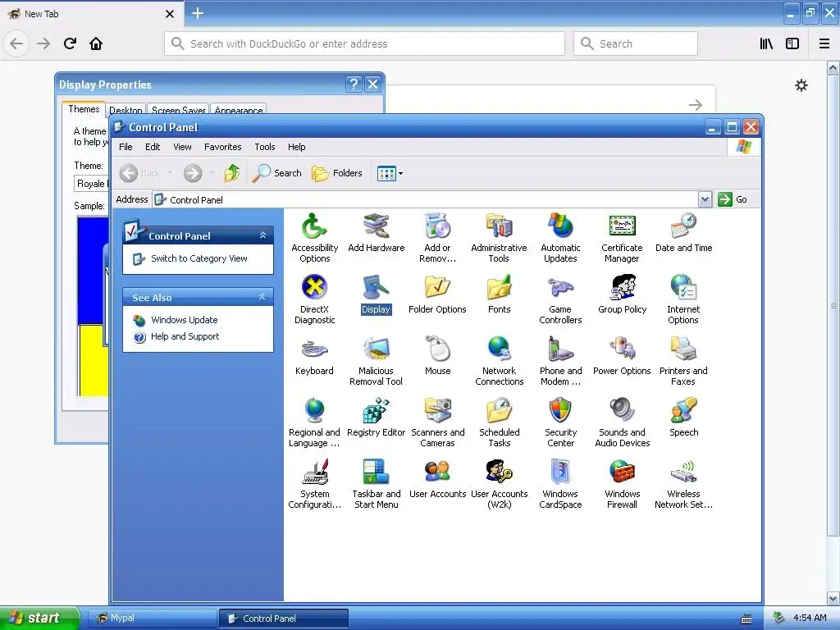Image resolution: width=840 pixels, height=630 pixels.
Task: Open Scheduled Tasks icon
Action: [499, 422]
